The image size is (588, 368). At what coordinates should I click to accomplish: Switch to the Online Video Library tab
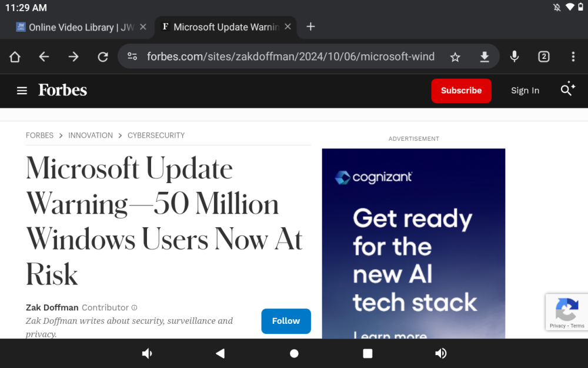tap(76, 26)
